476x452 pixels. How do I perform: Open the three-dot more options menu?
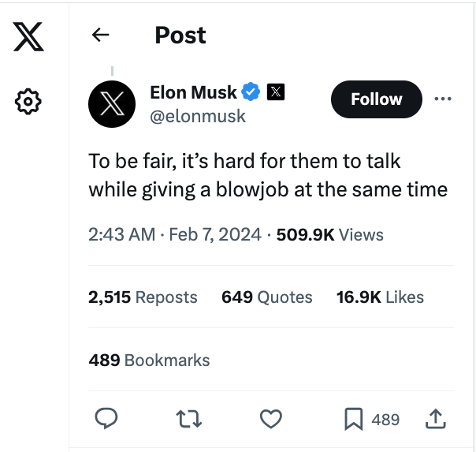coord(443,99)
